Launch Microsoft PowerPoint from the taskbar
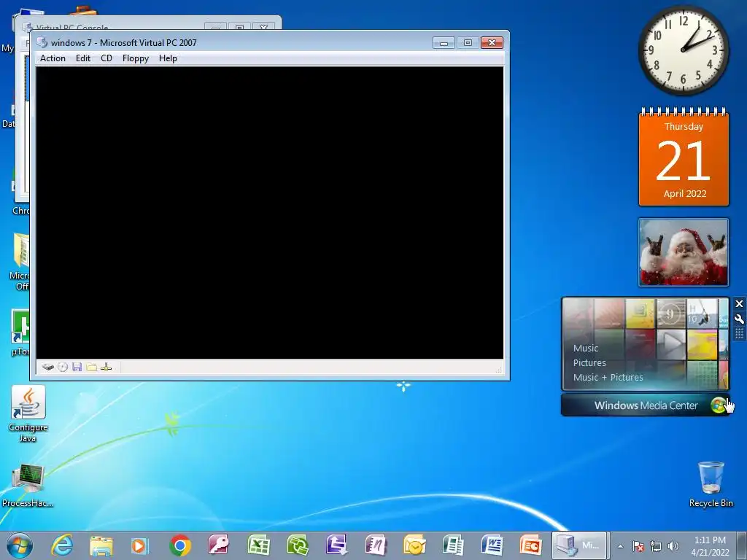Screen dimensions: 747x560 (x=531, y=545)
